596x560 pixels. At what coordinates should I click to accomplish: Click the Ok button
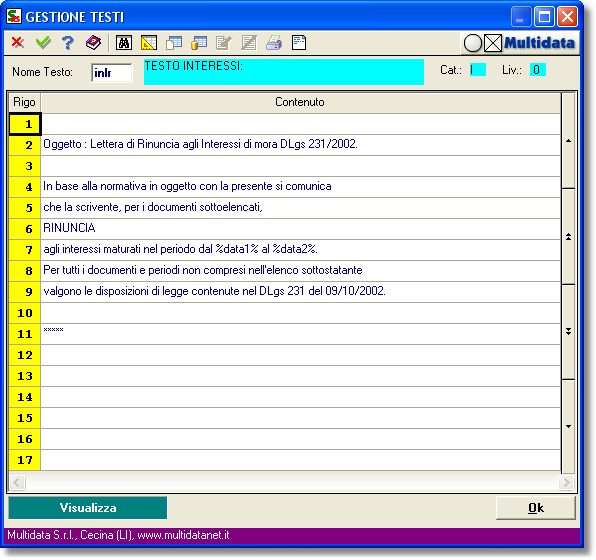(536, 508)
